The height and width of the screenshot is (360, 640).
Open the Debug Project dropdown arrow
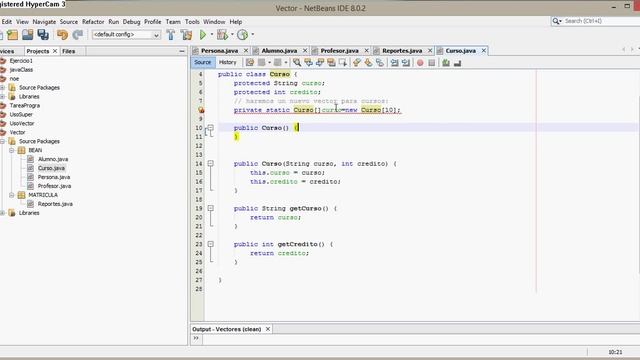pos(232,35)
